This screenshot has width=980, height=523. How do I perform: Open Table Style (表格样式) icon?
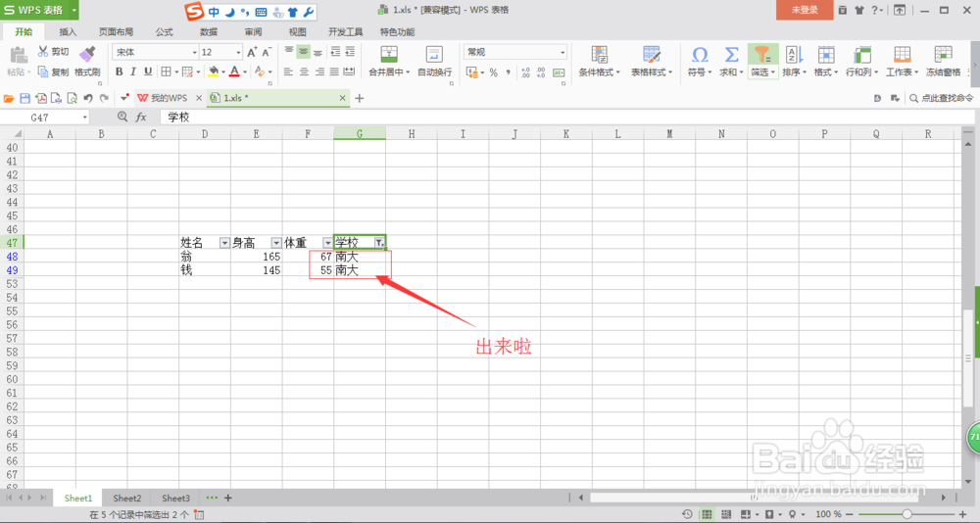click(652, 54)
